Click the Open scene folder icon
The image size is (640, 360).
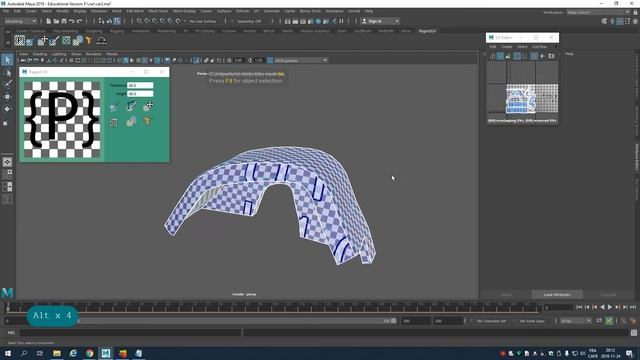point(56,21)
